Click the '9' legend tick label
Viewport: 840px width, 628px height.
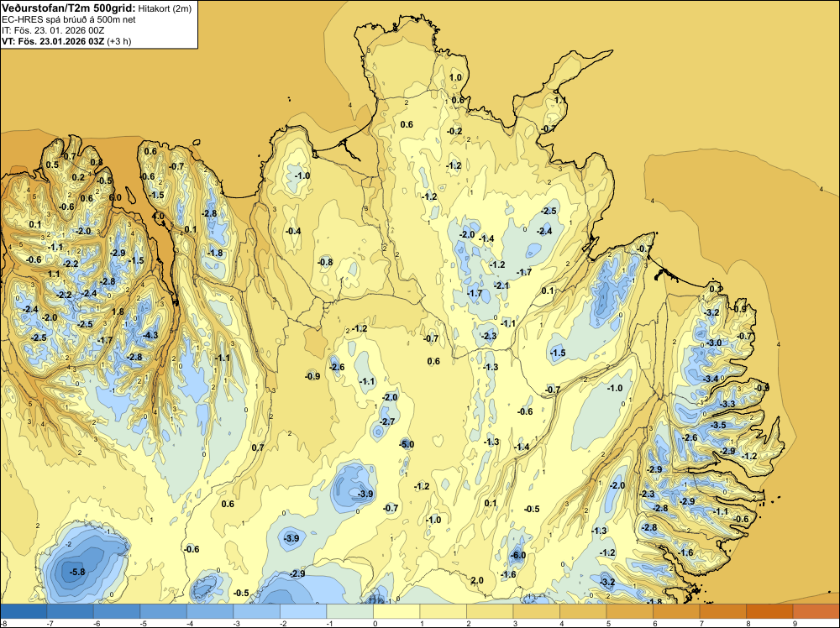click(795, 623)
